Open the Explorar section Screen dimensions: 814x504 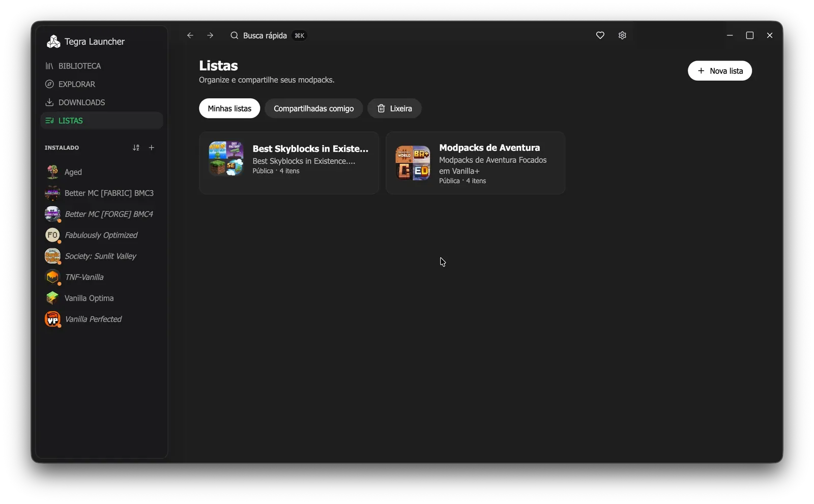pos(102,84)
